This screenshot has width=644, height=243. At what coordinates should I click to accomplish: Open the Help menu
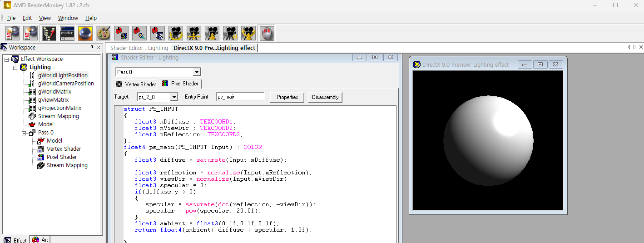91,18
